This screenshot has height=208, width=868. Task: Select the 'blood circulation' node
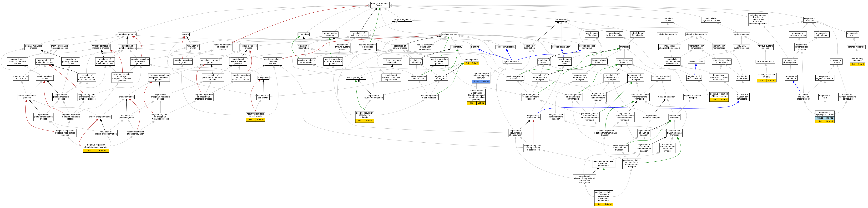tap(696, 62)
